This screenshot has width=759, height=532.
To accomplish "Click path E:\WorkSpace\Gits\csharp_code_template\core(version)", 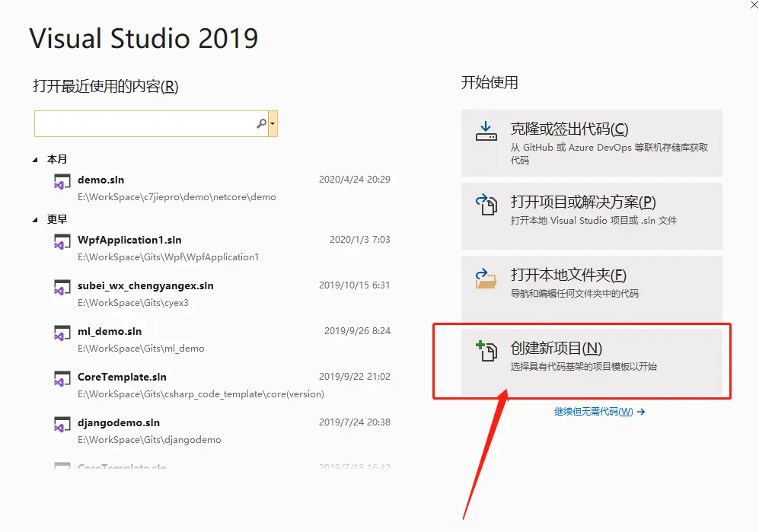I will pos(201,394).
